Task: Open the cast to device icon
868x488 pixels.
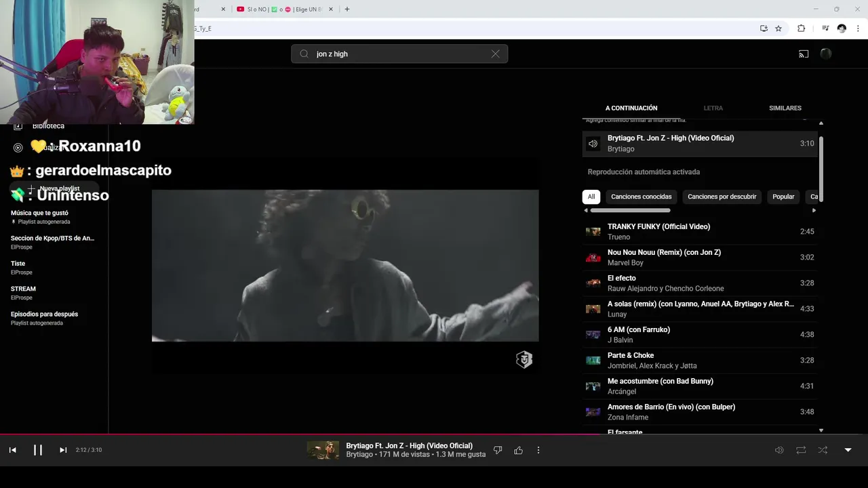Action: [804, 54]
